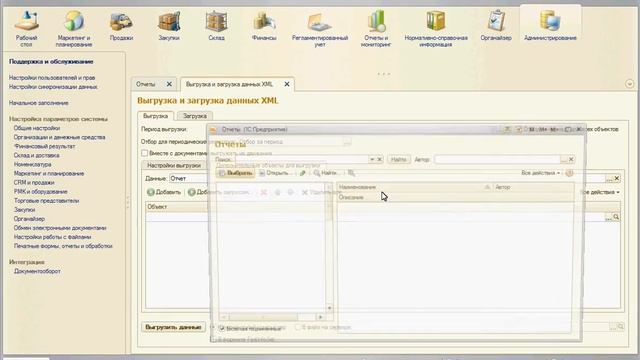Screen dimensions: 640x360
Task: Clear the Поиск field in Отчеты dialog
Action: [379, 160]
